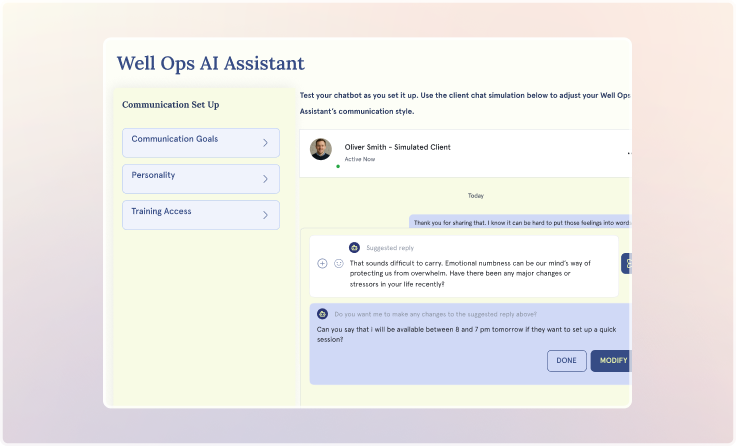Click the green active status dot
The height and width of the screenshot is (446, 736).
338,166
